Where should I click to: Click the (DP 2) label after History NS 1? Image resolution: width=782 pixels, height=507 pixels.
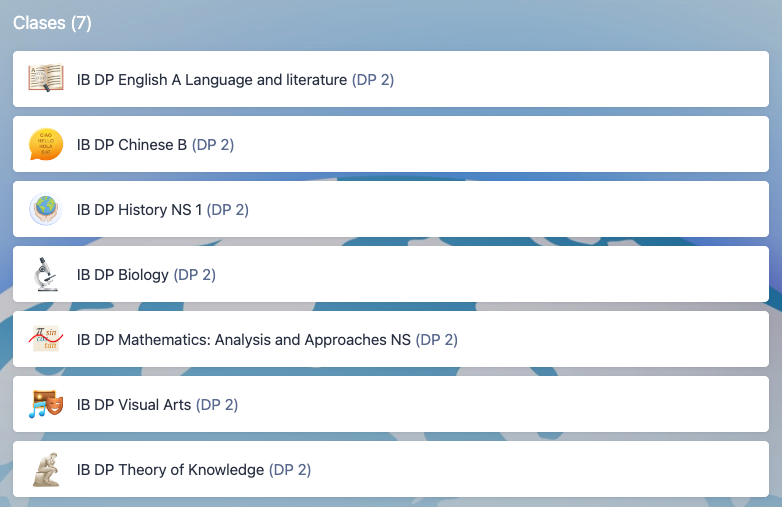tap(228, 210)
